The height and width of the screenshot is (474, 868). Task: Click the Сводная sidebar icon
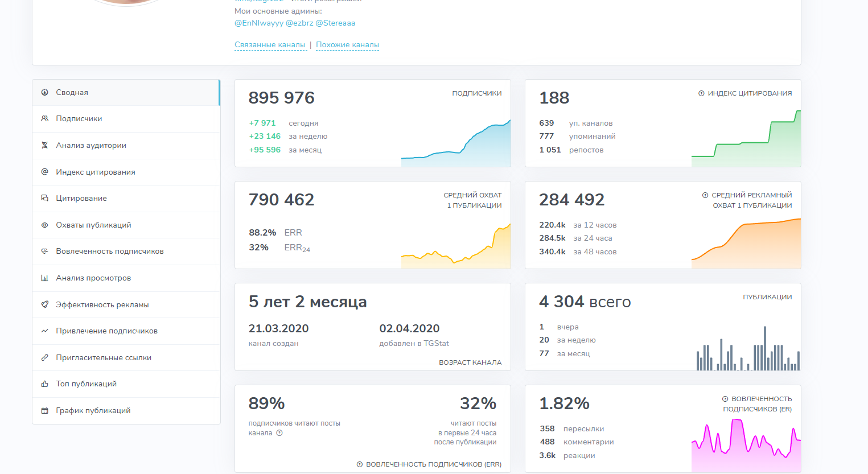[45, 92]
